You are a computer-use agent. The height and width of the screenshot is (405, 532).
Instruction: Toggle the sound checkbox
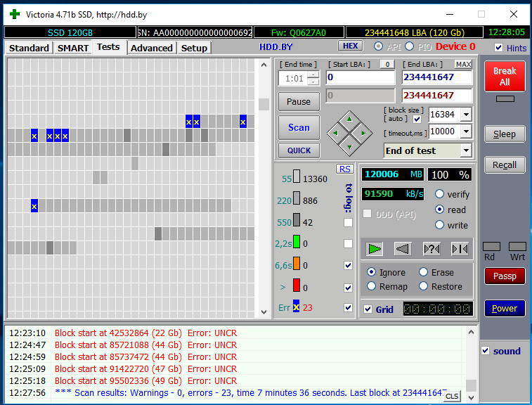click(x=486, y=351)
